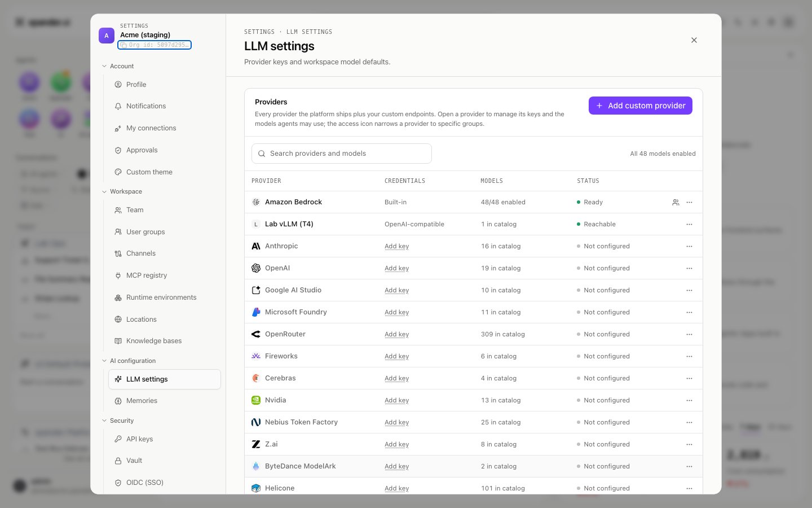Click the Z.ai provider logo
The height and width of the screenshot is (508, 812).
[256, 444]
